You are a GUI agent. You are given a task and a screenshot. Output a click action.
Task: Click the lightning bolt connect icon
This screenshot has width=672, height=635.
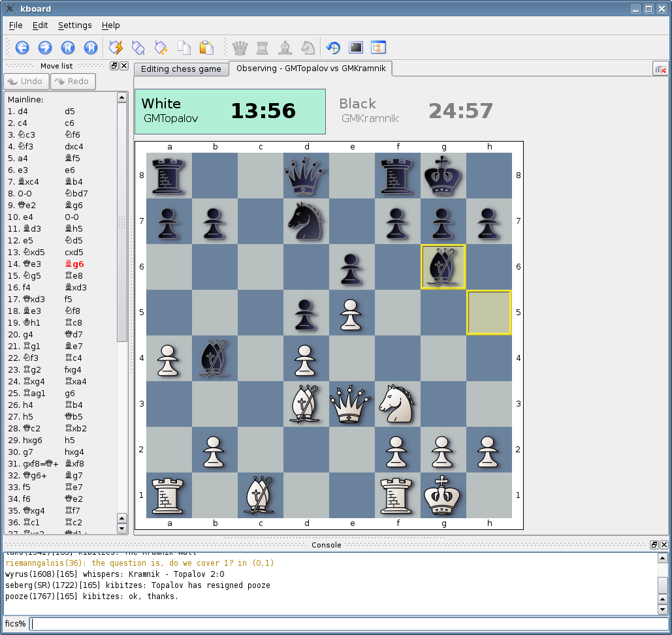tap(116, 48)
